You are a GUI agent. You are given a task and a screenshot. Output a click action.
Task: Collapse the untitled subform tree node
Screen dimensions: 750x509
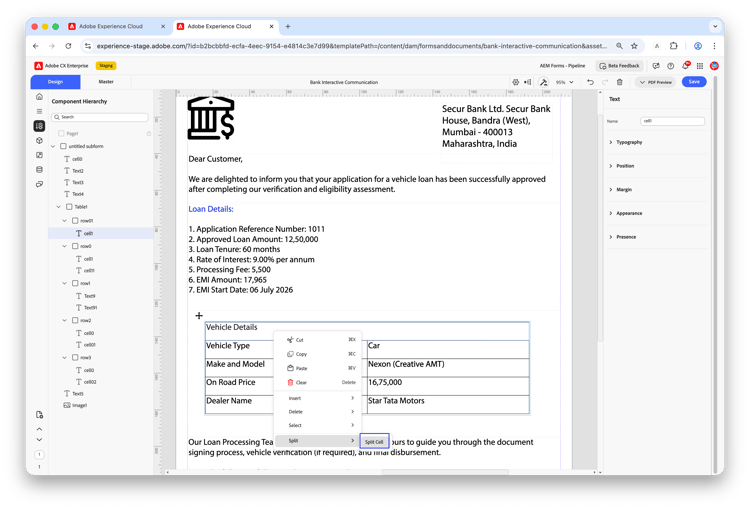click(53, 146)
